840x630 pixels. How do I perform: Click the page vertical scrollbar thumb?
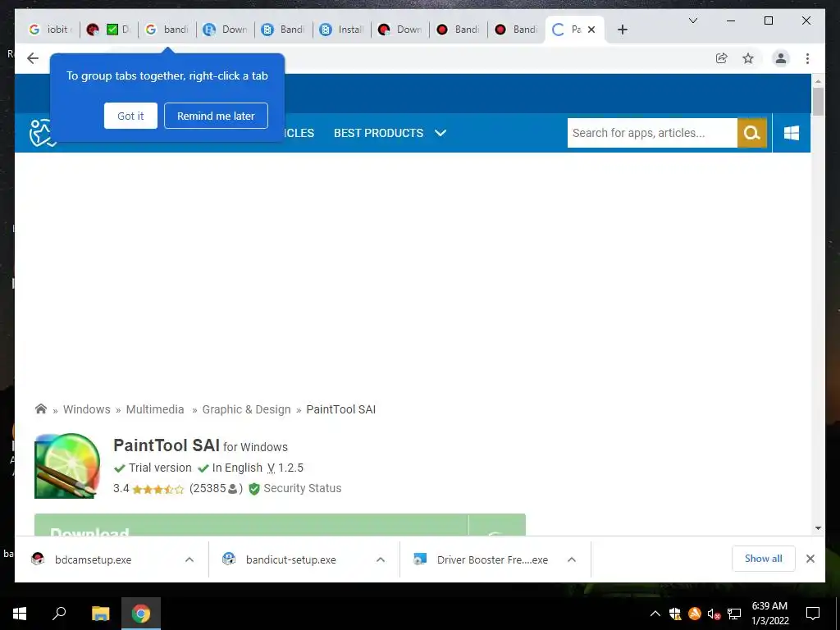[x=818, y=101]
